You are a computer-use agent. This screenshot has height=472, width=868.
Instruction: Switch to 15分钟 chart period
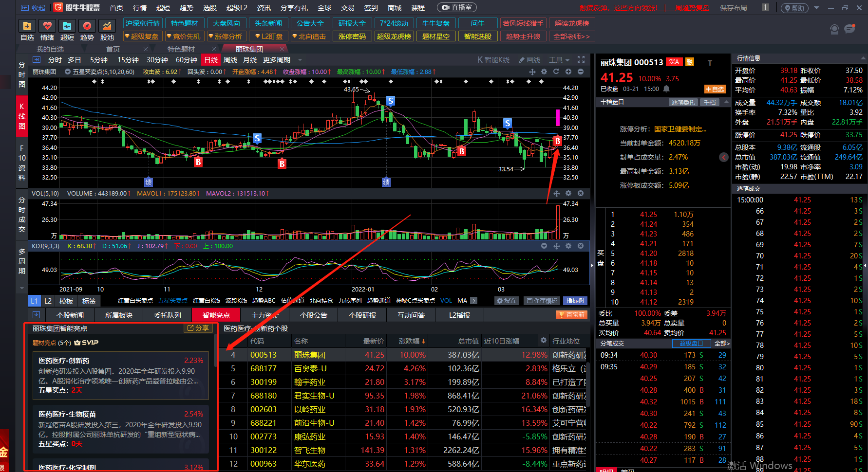(128, 60)
